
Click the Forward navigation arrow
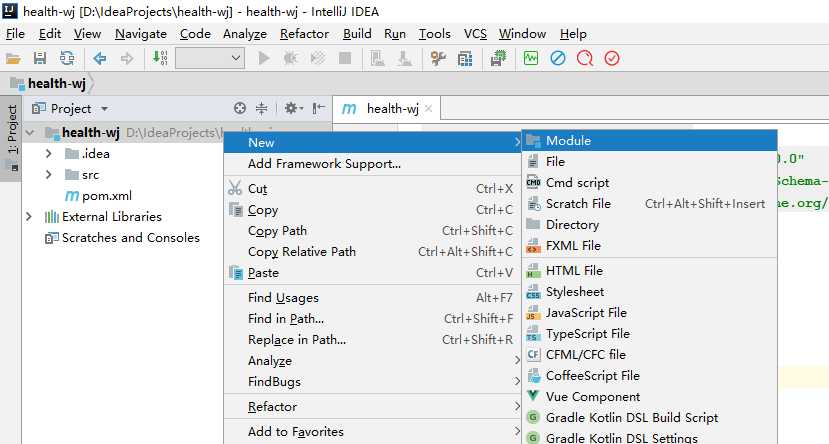coord(127,58)
